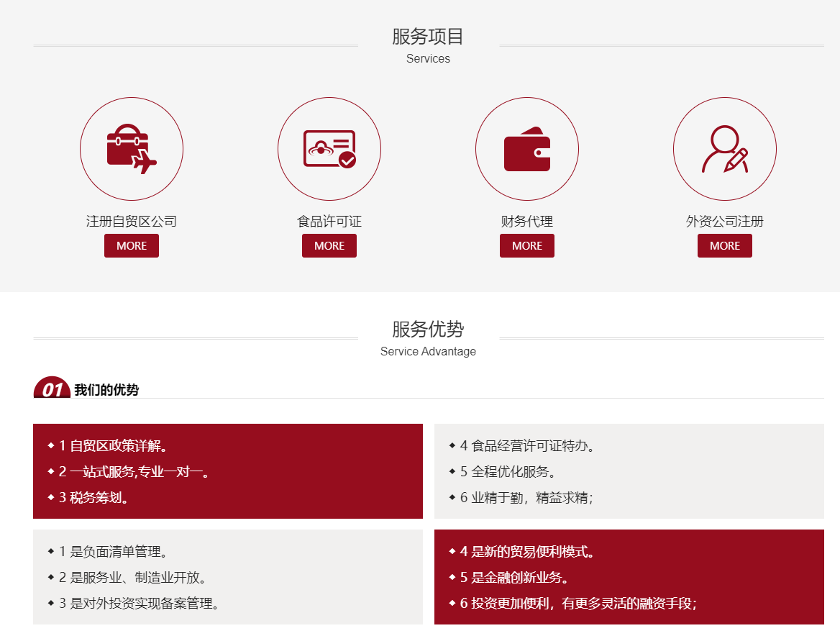Select the 我们的优势 tab heading
Viewport: 840px width, 636px height.
point(106,390)
